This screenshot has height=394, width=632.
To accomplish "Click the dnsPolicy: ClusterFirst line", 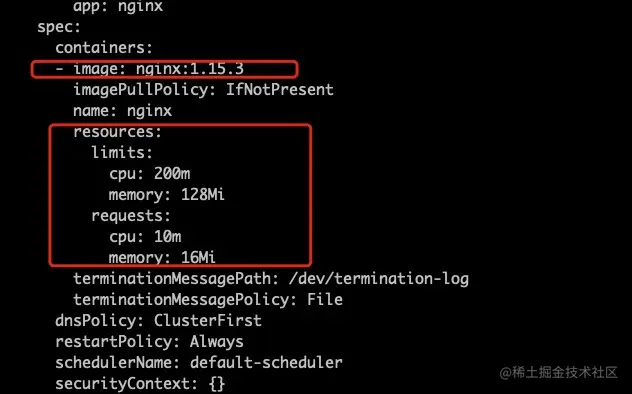I will (158, 321).
